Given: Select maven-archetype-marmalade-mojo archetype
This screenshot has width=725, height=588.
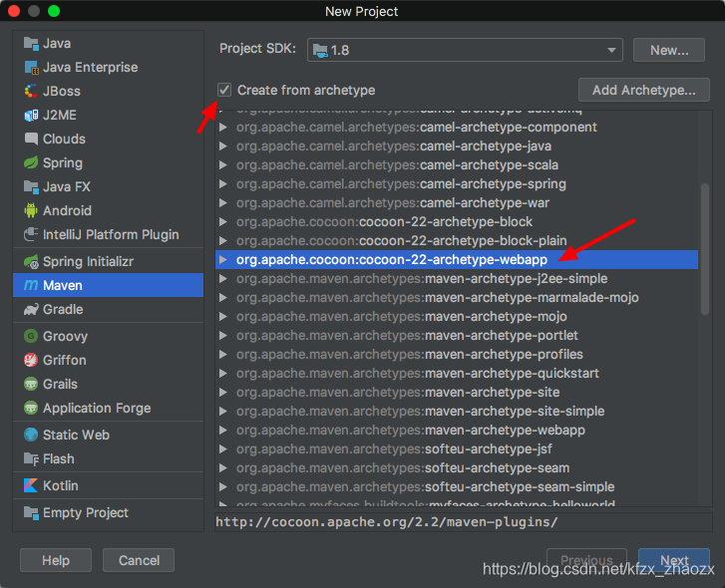Looking at the screenshot, I should pyautogui.click(x=457, y=297).
